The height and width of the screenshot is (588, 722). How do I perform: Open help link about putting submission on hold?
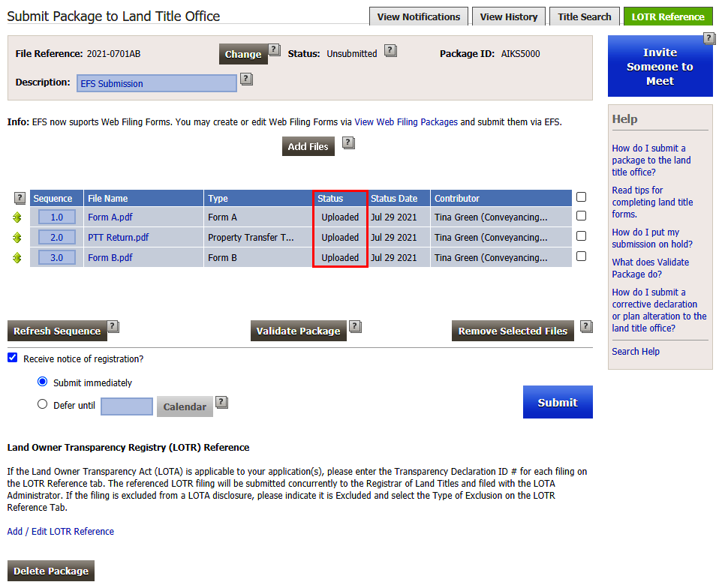click(652, 238)
